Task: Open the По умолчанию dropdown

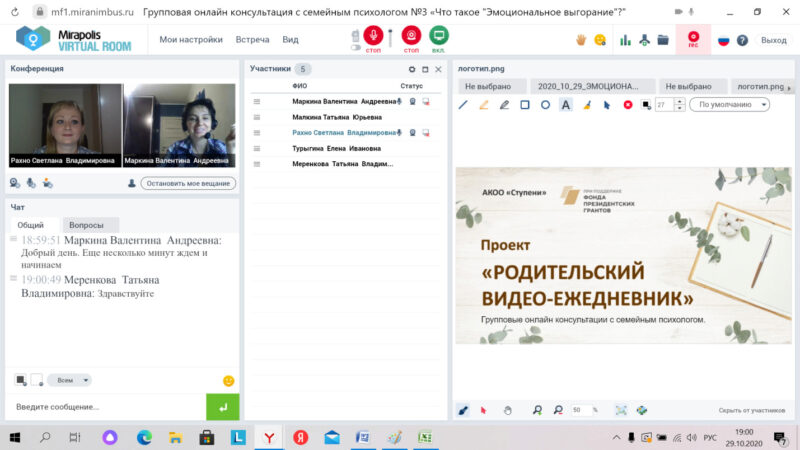Action: click(x=730, y=105)
